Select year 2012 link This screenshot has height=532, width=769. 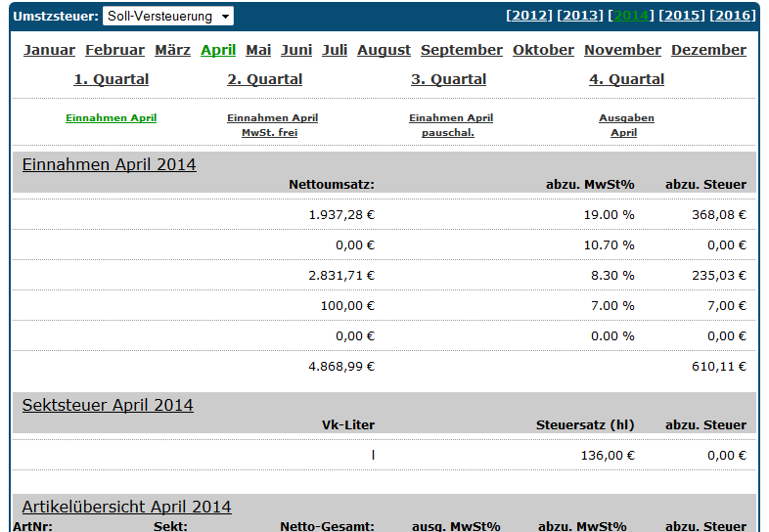click(528, 16)
